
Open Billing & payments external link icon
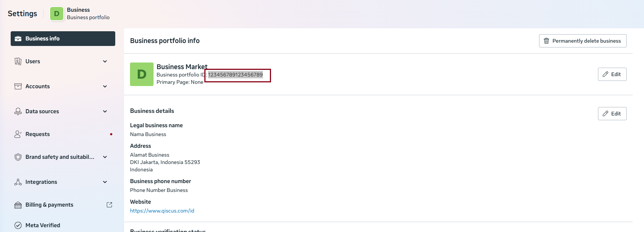[109, 205]
